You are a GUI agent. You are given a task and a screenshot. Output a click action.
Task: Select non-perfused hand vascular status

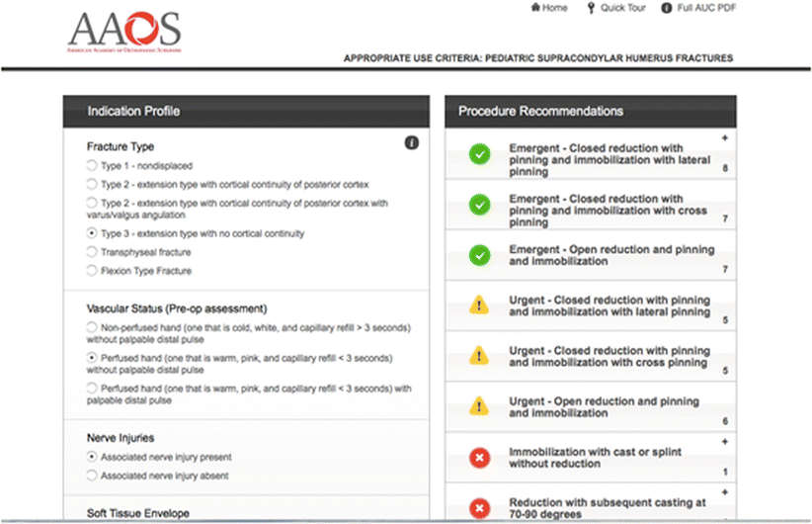(92, 326)
